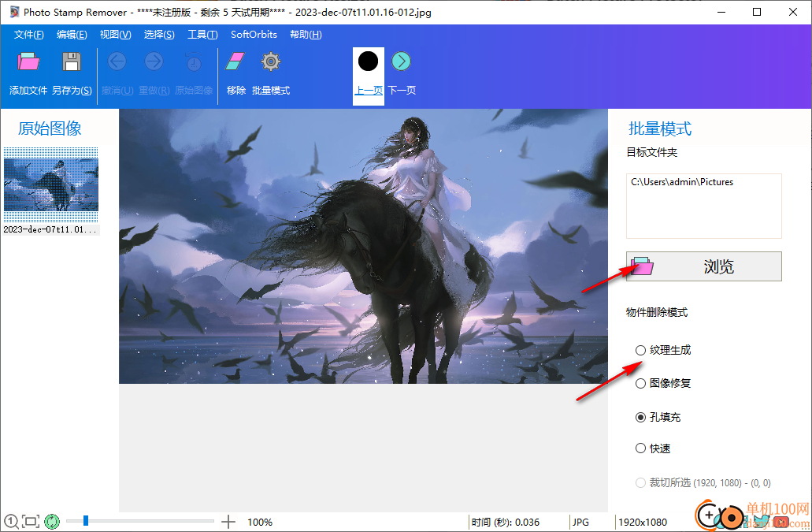Click the 批量模式 toolbar label
This screenshot has height=532, width=812.
pyautogui.click(x=271, y=90)
